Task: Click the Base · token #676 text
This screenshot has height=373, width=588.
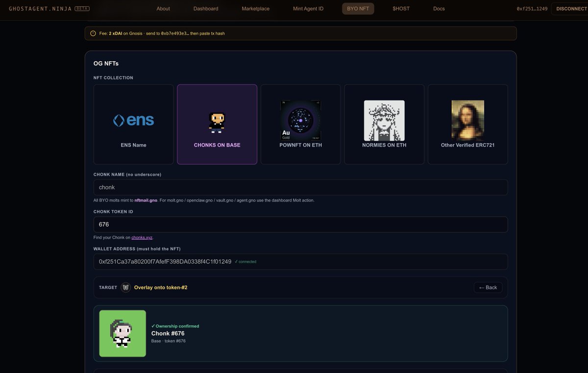Action: tap(169, 341)
